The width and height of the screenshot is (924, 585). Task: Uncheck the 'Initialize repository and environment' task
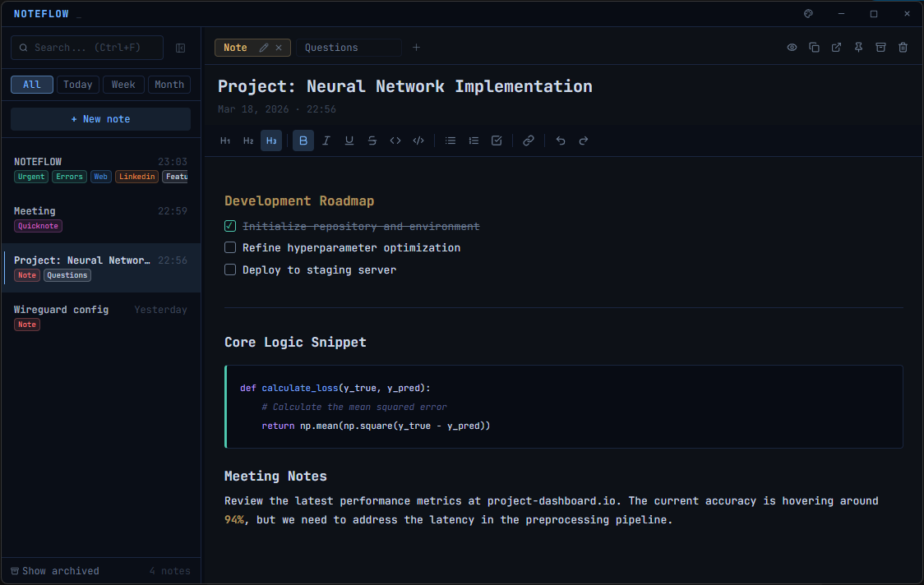(x=230, y=226)
